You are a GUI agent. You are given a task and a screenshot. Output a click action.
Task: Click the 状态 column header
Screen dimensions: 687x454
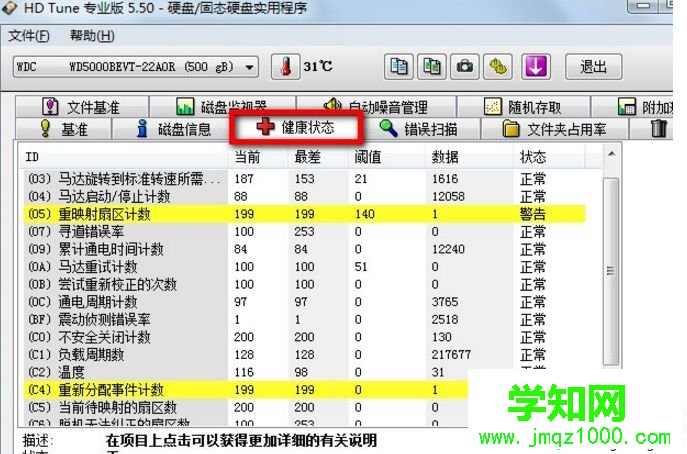549,157
